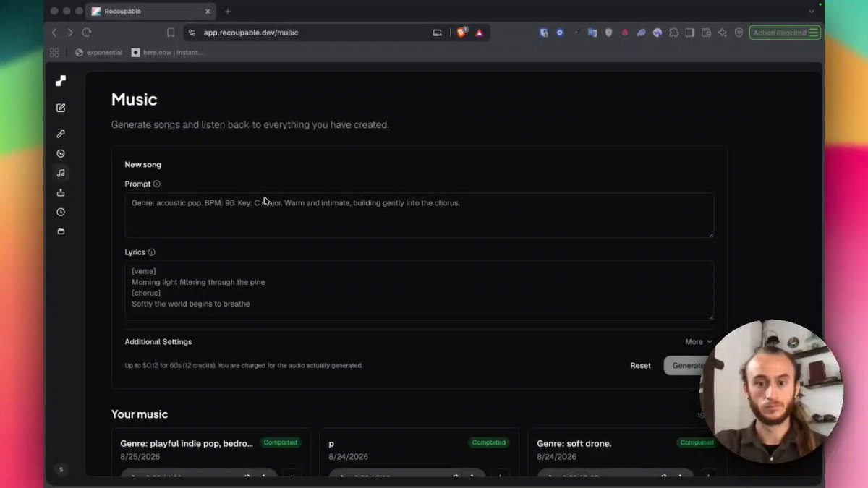Click the 'New song' heading

click(x=143, y=165)
